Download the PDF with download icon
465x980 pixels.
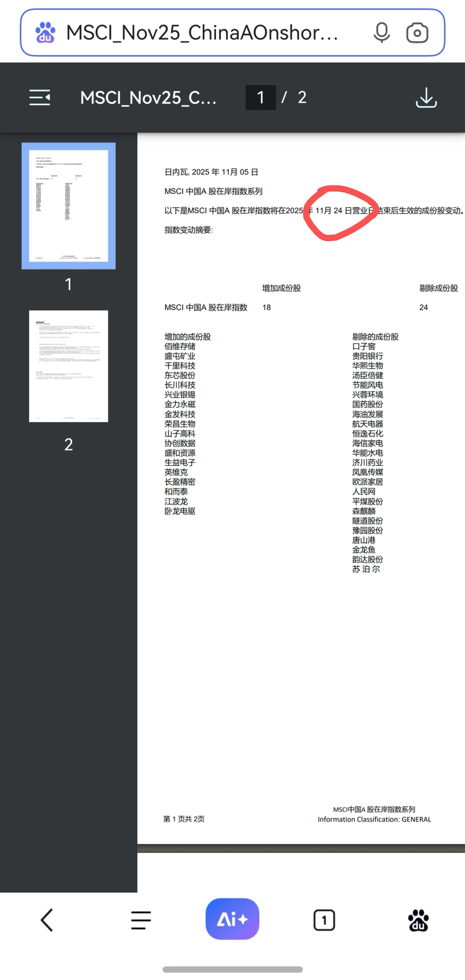[x=426, y=98]
